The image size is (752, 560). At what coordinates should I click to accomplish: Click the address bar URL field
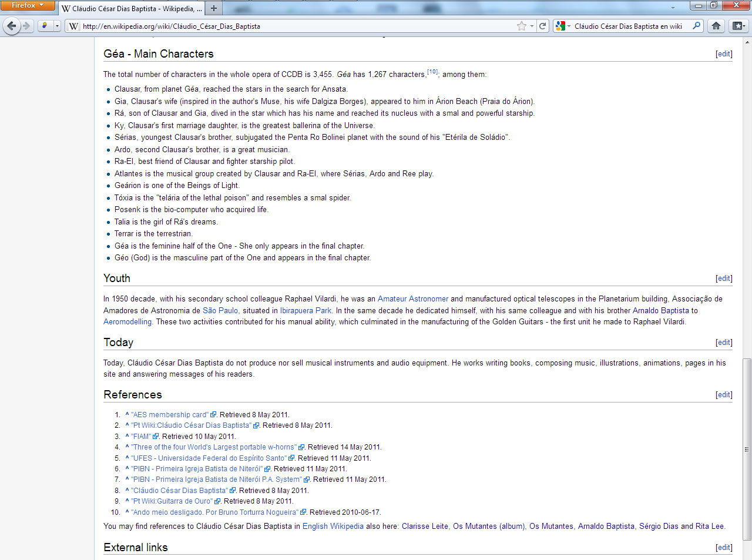[294, 26]
